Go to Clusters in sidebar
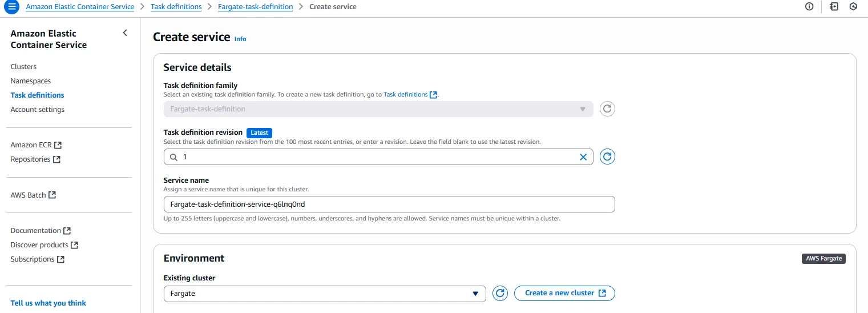 (23, 67)
